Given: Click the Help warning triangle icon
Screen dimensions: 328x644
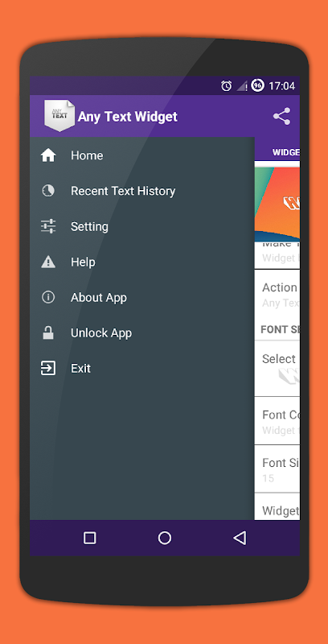Looking at the screenshot, I should click(x=48, y=262).
